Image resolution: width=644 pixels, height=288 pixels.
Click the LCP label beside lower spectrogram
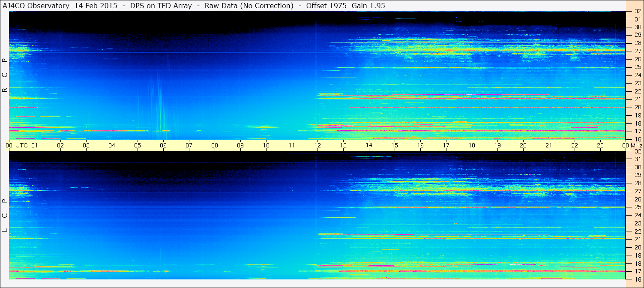point(5,215)
